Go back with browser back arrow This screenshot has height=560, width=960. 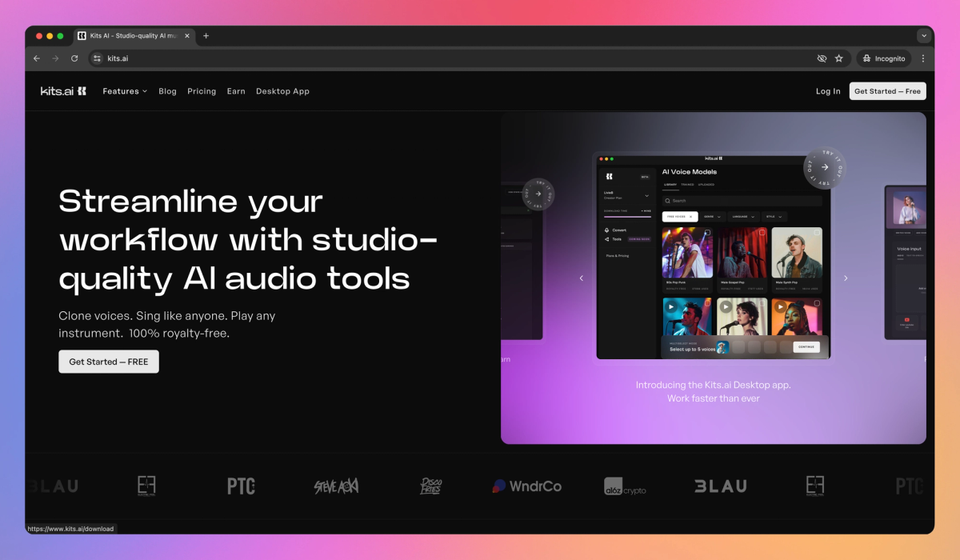coord(36,58)
